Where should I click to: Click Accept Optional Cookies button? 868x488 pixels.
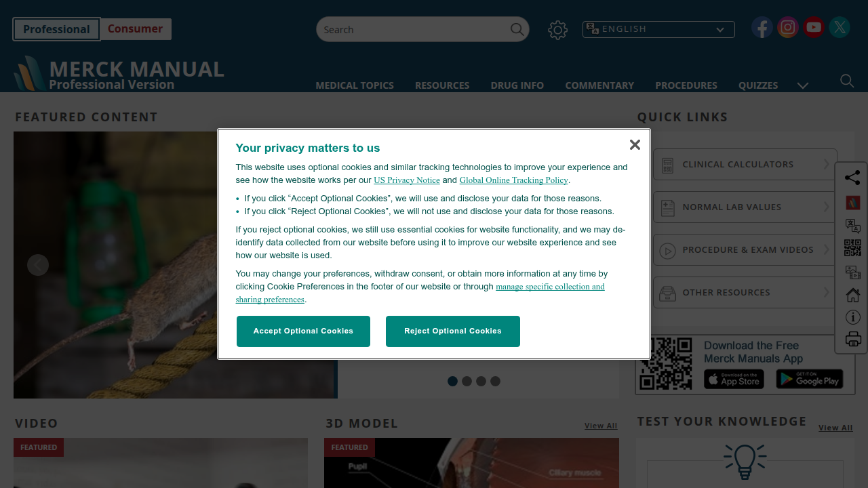click(303, 331)
